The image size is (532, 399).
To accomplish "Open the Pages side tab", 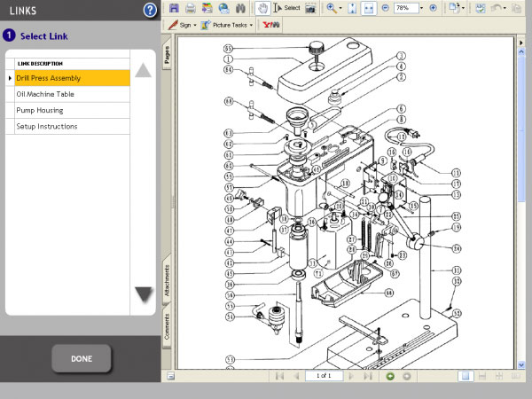I will (x=167, y=56).
